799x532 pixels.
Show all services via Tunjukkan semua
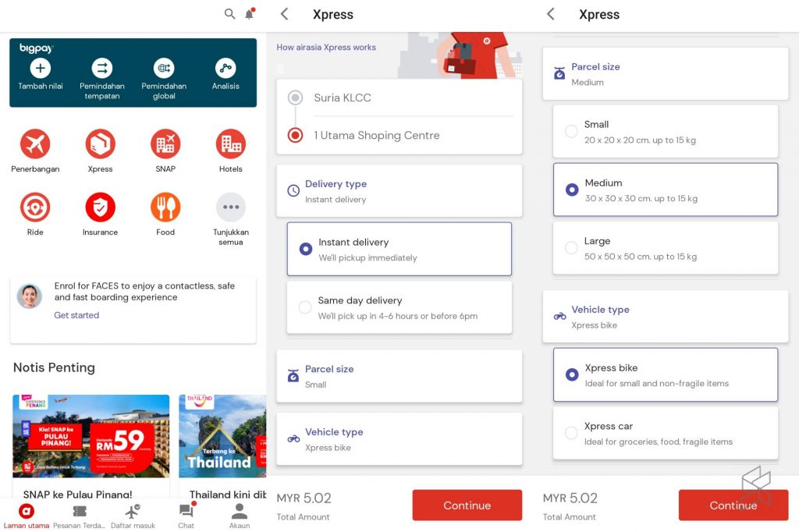231,207
